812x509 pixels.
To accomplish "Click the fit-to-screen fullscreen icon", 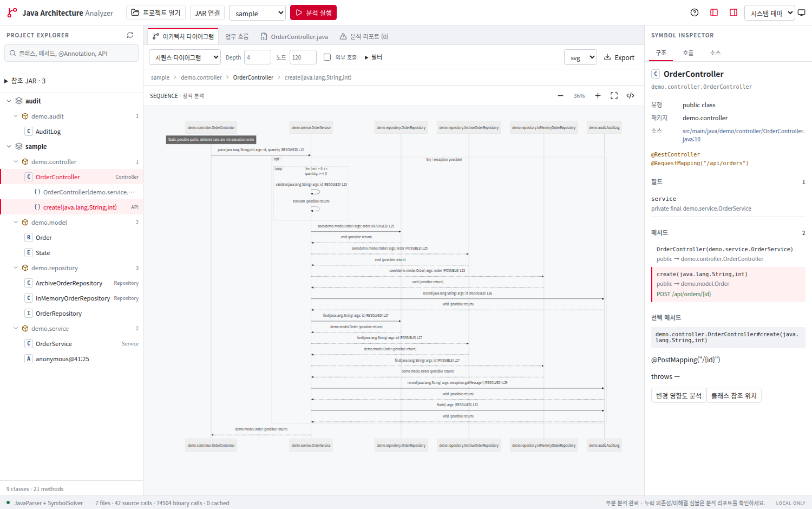I will click(x=614, y=96).
